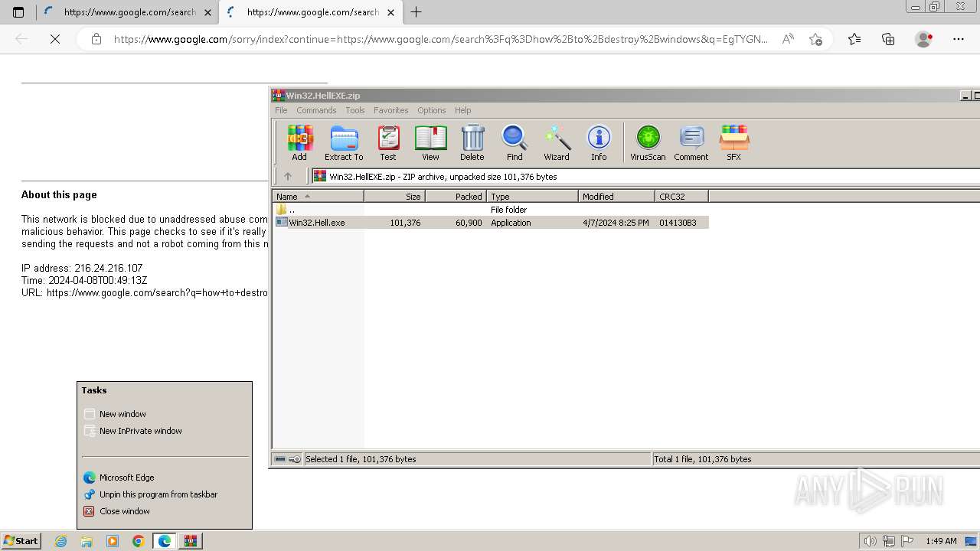Open the Commands menu
Viewport: 980px width, 551px height.
(x=316, y=110)
